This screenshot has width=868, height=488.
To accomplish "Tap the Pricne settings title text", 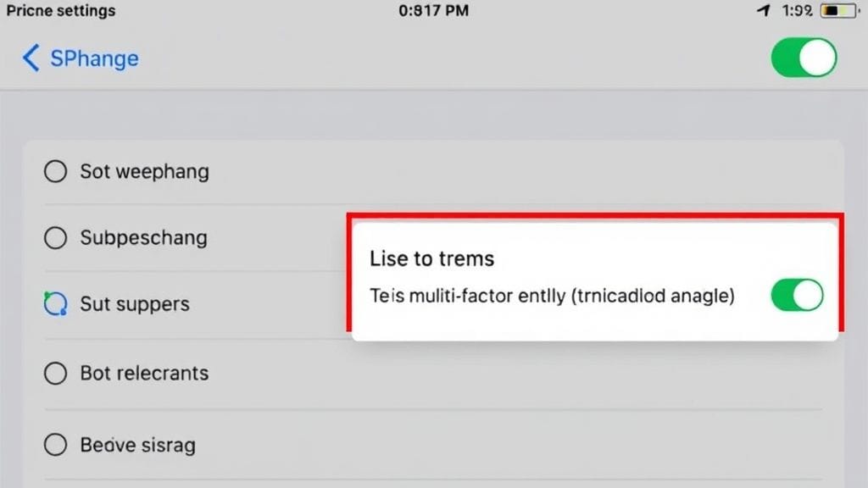I will coord(61,10).
